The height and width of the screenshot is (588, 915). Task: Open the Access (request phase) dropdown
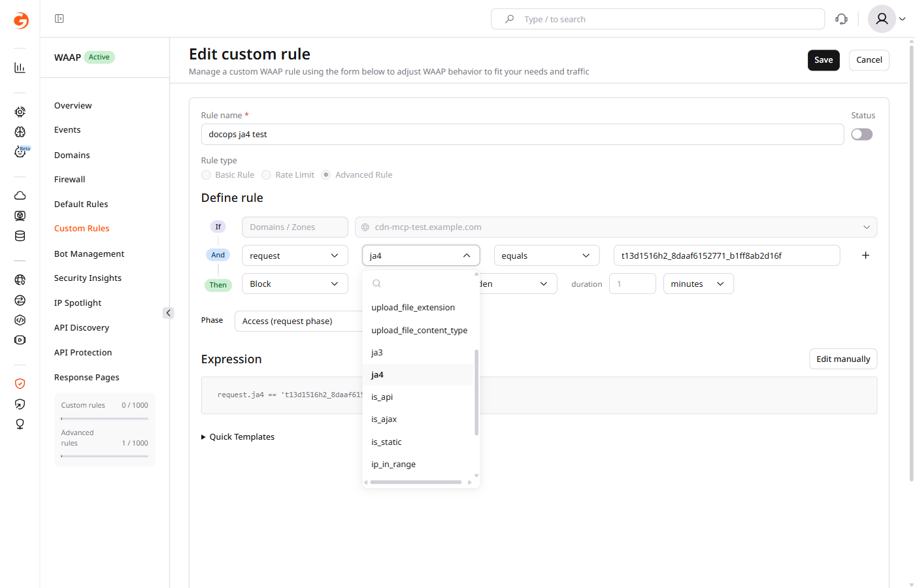(298, 321)
